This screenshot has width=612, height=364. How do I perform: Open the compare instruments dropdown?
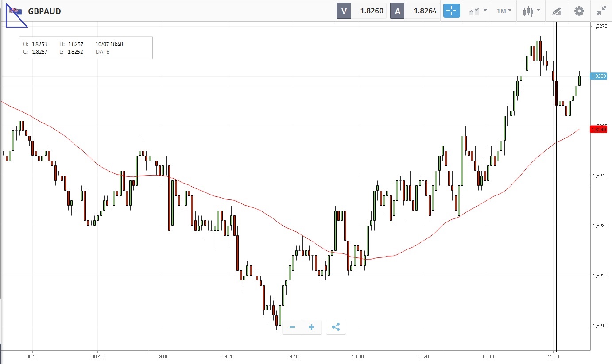coord(478,11)
